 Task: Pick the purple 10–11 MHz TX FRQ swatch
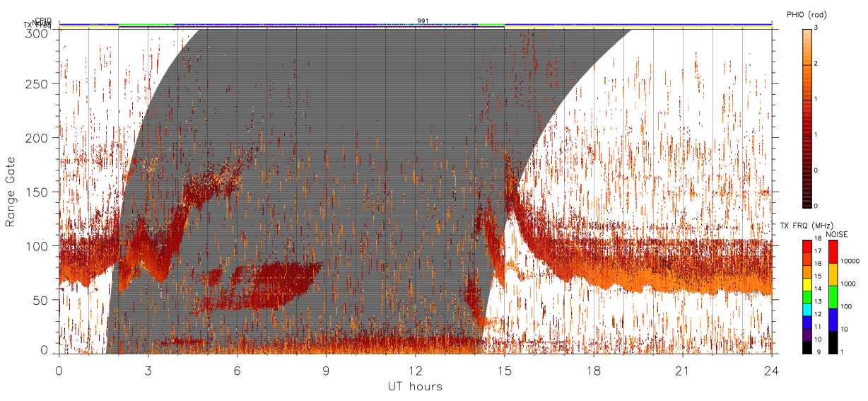807,333
